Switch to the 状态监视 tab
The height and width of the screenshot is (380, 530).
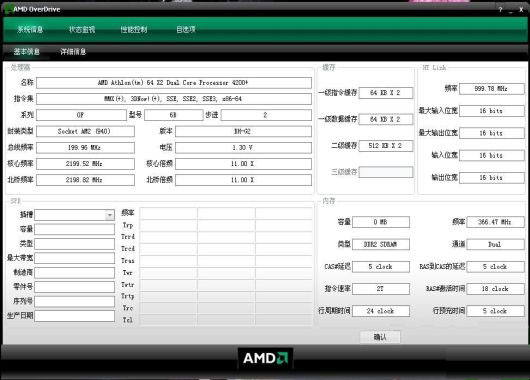pyautogui.click(x=82, y=29)
